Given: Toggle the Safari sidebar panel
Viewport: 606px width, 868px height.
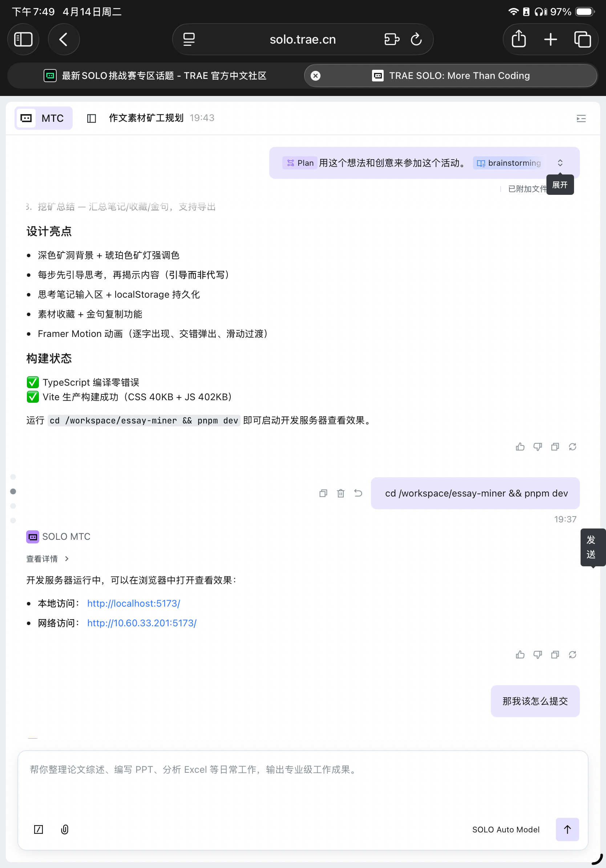Looking at the screenshot, I should [23, 39].
